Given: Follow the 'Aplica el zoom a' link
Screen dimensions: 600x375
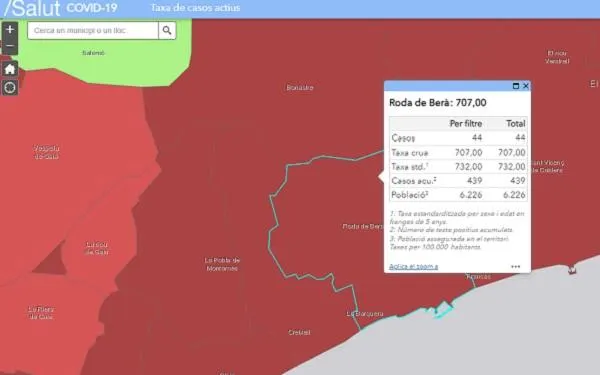Looking at the screenshot, I should (413, 266).
